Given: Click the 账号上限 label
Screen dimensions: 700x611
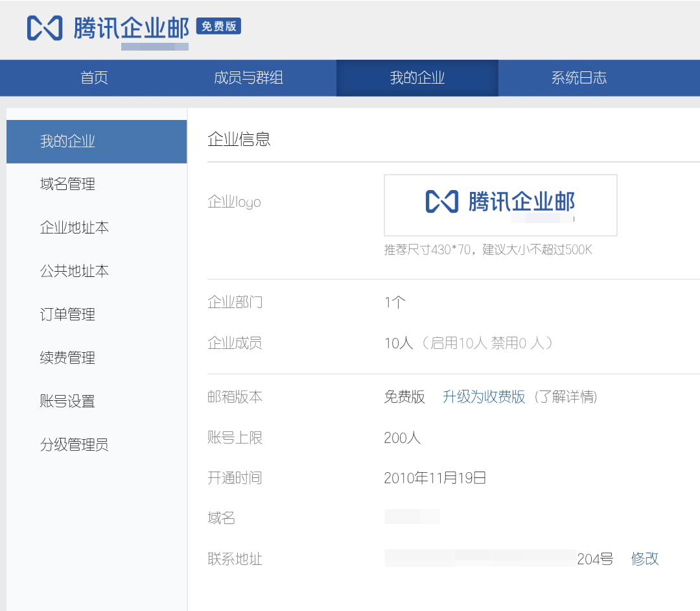Looking at the screenshot, I should [235, 437].
